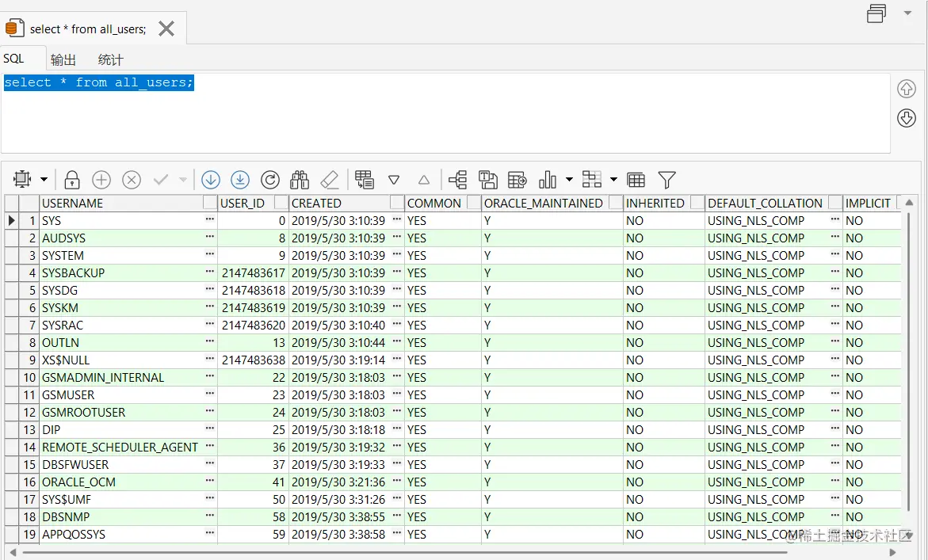Click the single record view icon

pos(365,179)
